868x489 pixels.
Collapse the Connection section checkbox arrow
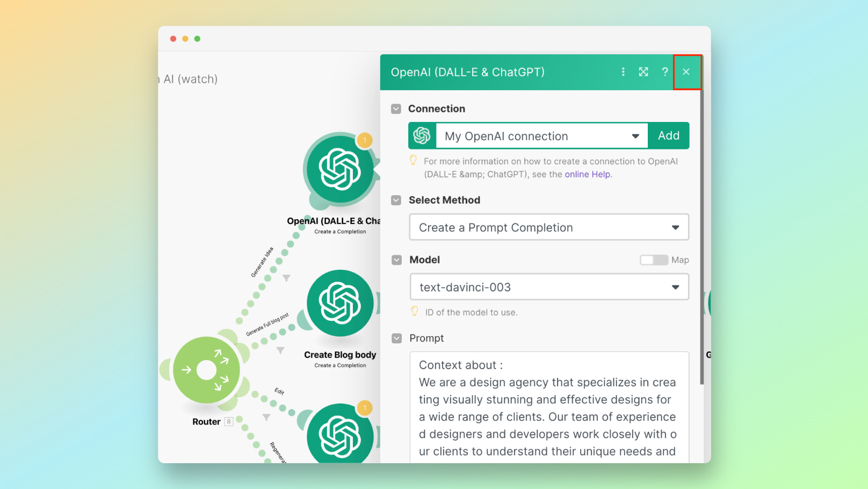[x=396, y=109]
